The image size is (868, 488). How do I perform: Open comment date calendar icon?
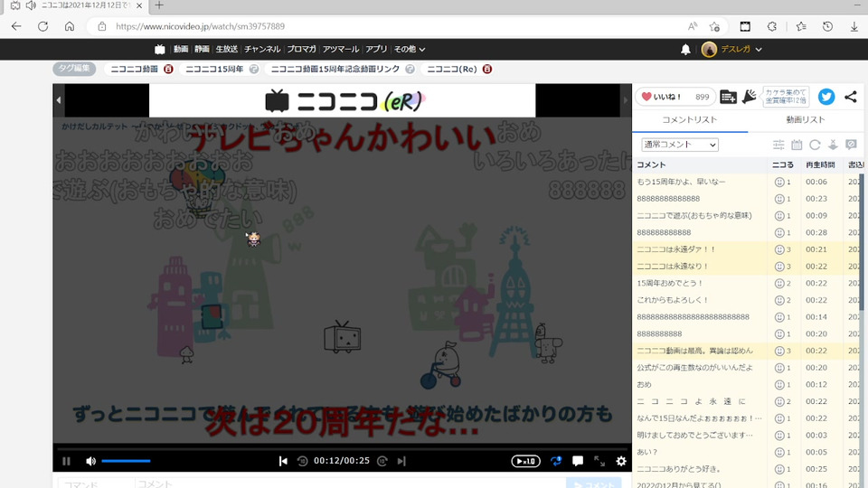[x=797, y=145]
